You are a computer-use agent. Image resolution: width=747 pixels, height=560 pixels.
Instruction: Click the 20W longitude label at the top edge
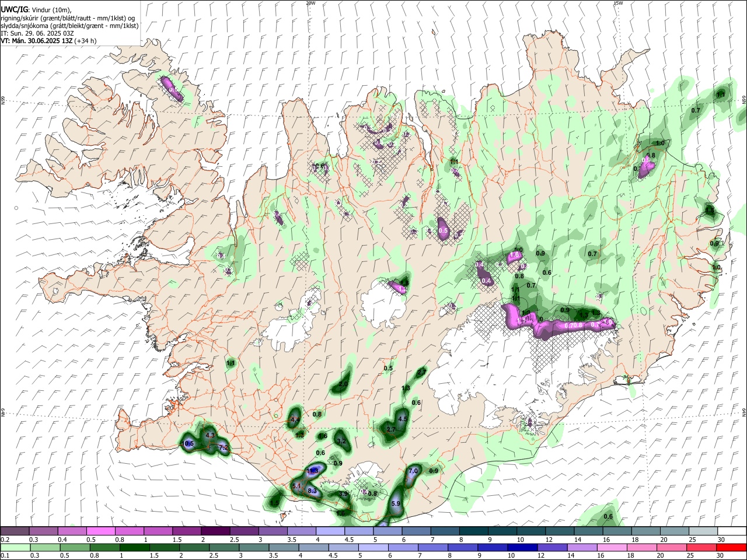(x=311, y=3)
